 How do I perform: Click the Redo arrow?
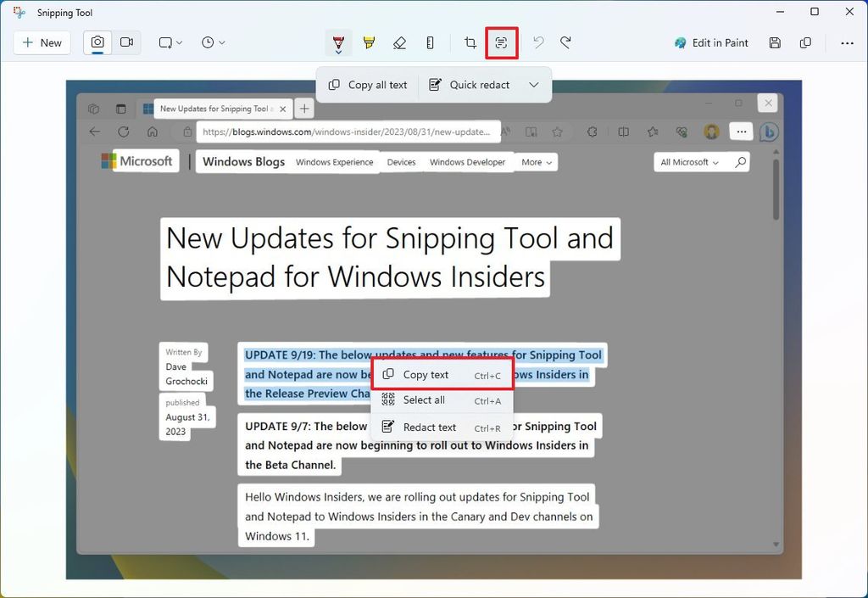(565, 42)
